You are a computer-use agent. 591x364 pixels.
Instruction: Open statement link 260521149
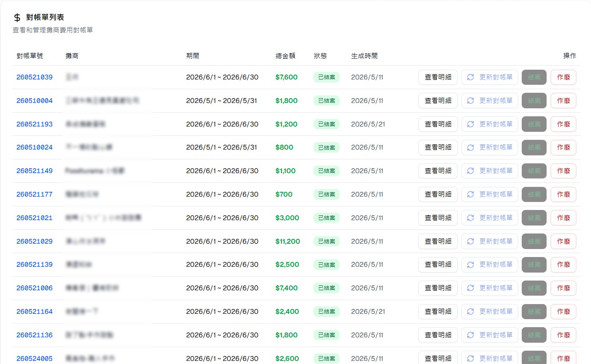click(35, 171)
